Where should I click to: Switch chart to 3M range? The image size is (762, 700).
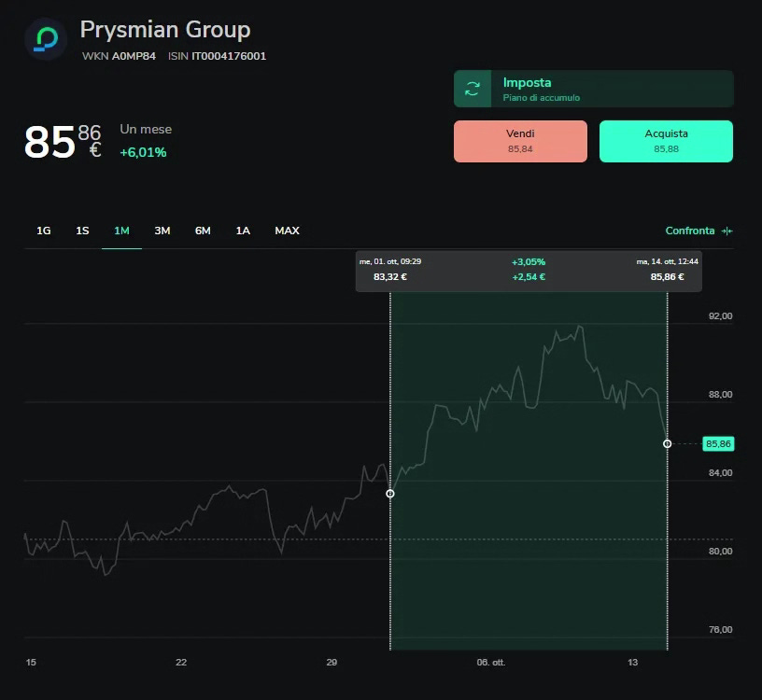(162, 231)
